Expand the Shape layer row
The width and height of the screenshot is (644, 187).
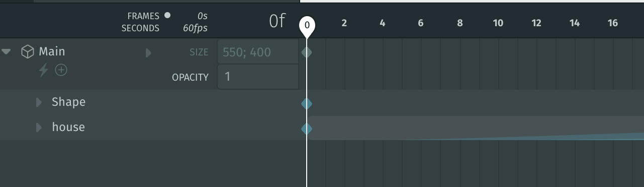coord(39,102)
